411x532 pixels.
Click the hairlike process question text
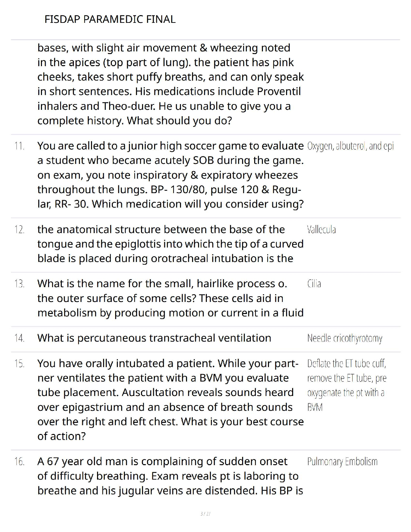(170, 298)
